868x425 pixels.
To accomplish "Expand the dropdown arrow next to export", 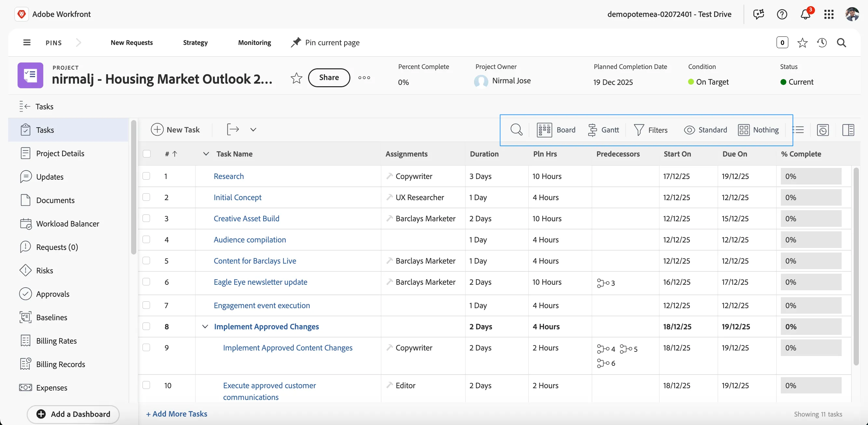I will click(x=253, y=130).
